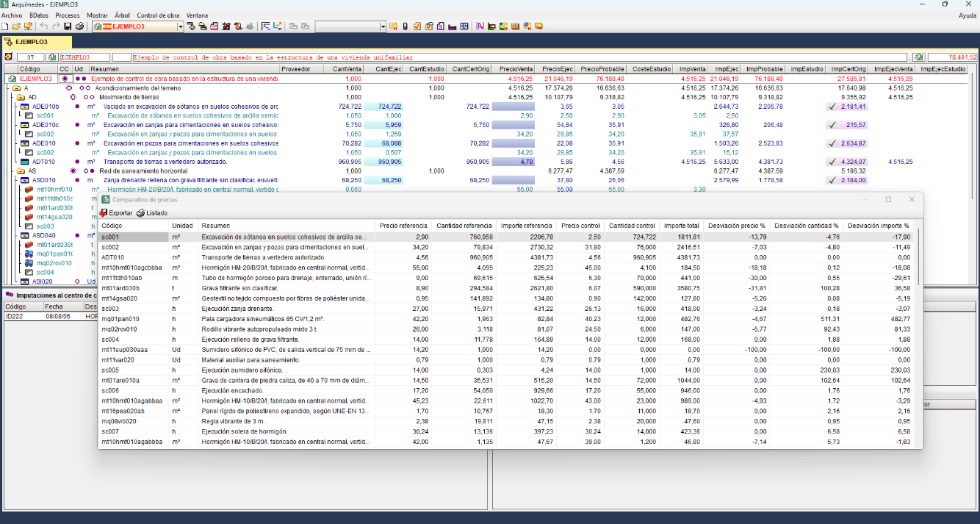Screen dimensions: 980x524
Task: Click the undo arrow toolbar icon
Action: tap(44, 26)
